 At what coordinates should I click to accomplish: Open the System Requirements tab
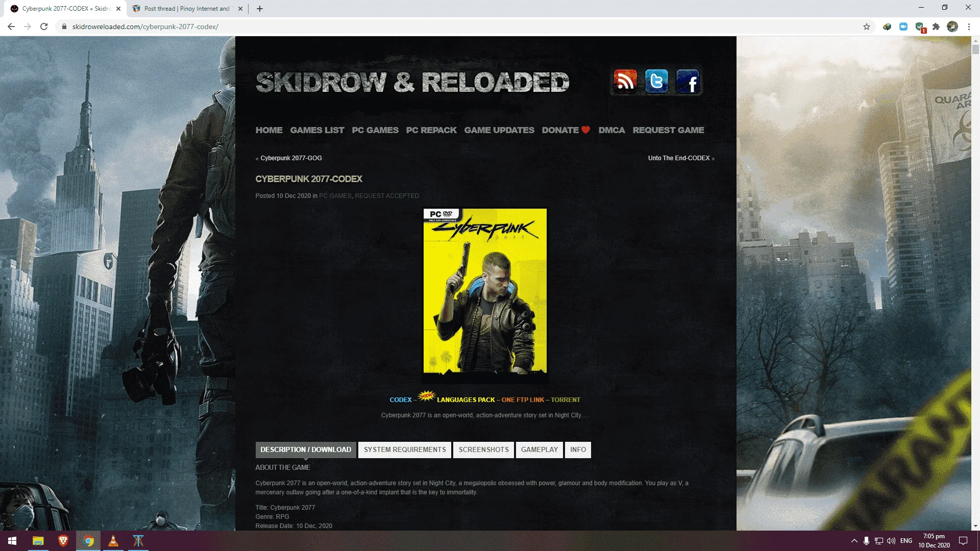[x=405, y=449]
